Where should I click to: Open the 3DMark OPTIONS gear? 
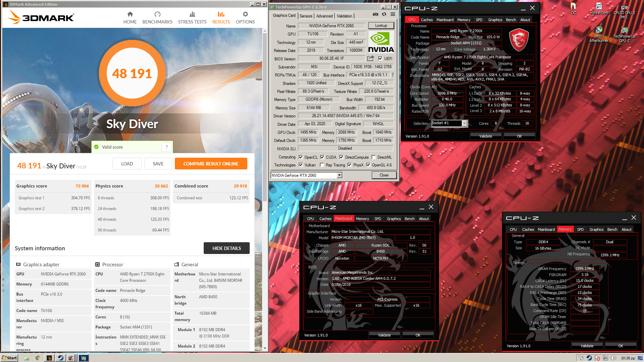[x=245, y=18]
